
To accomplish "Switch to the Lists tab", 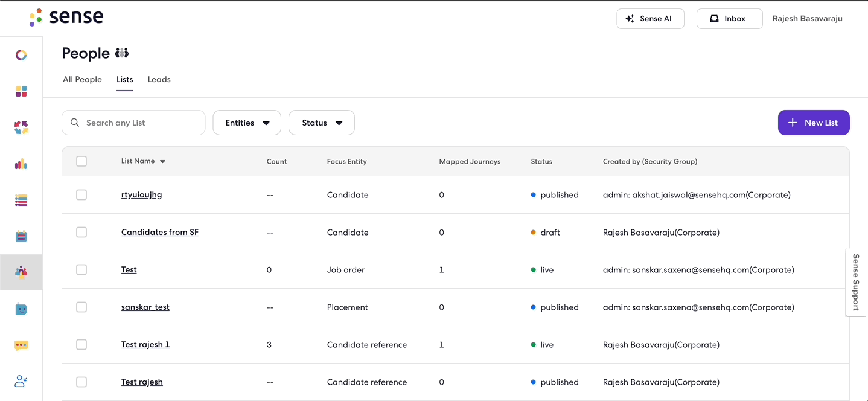I will [x=125, y=79].
